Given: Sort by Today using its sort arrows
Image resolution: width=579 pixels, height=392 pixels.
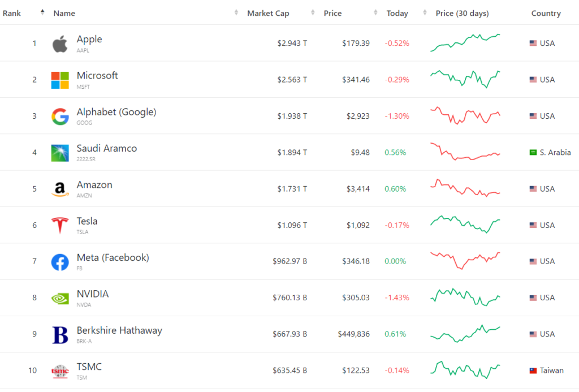Looking at the screenshot, I should pos(425,12).
